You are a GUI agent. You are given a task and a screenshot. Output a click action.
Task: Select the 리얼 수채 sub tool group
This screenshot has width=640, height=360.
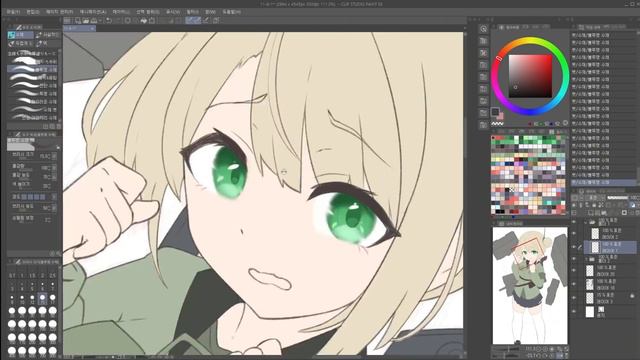48,35
